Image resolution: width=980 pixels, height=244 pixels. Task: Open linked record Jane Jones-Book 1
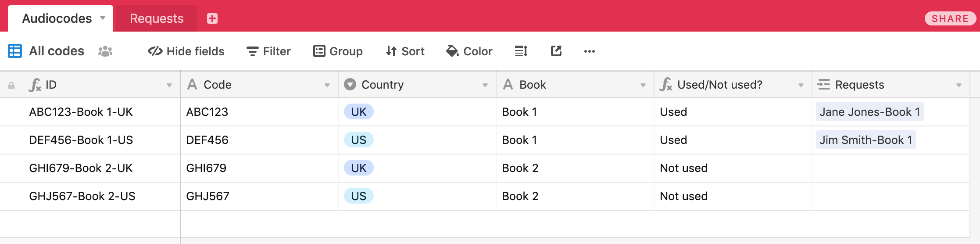(x=870, y=112)
